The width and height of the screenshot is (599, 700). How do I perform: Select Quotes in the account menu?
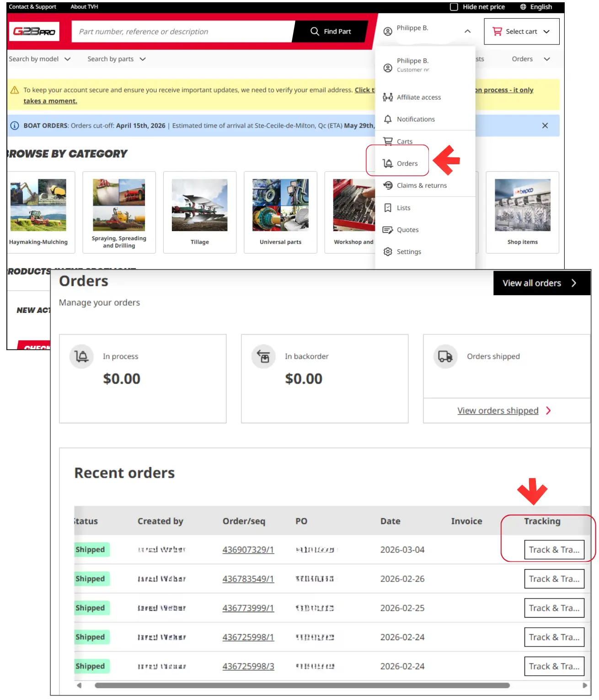(x=407, y=230)
